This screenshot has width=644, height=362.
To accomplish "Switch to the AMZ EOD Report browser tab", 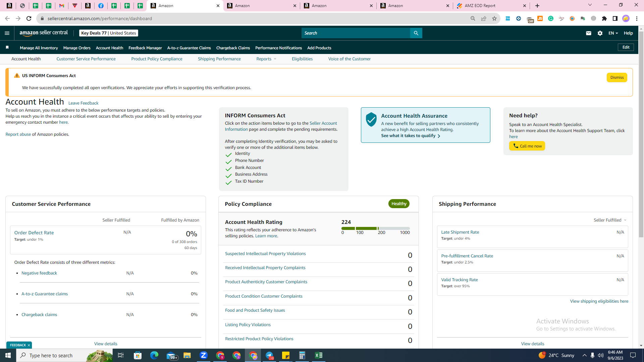I will coord(492,6).
